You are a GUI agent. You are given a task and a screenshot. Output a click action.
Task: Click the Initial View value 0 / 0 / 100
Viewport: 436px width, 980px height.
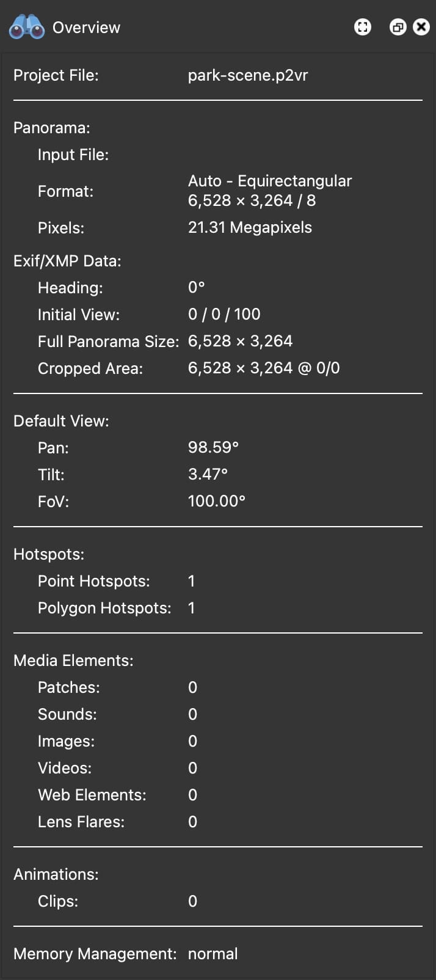pyautogui.click(x=224, y=314)
